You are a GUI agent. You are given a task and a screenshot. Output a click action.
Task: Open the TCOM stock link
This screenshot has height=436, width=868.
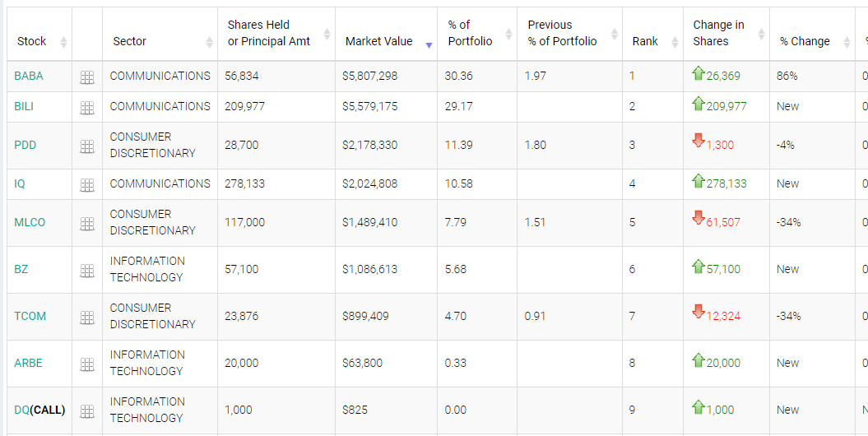(x=30, y=316)
